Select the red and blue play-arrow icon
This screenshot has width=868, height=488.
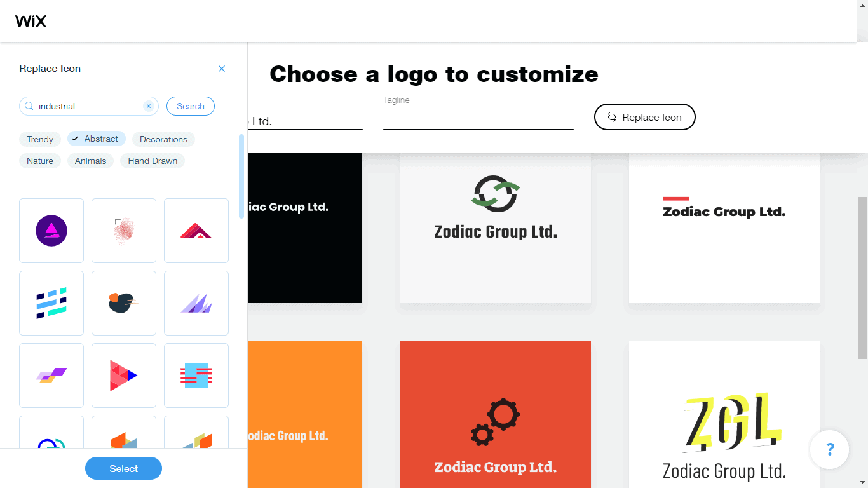124,376
